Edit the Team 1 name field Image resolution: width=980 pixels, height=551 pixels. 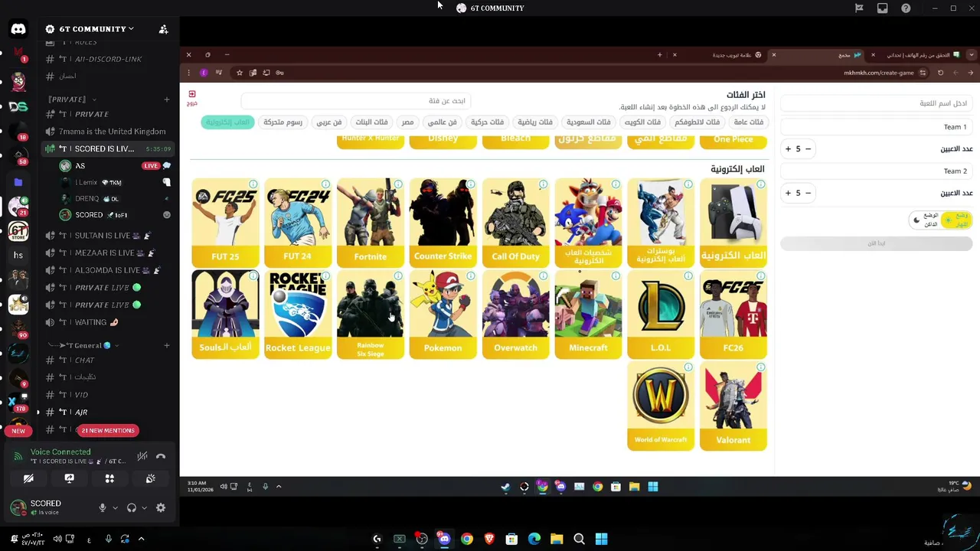876,127
